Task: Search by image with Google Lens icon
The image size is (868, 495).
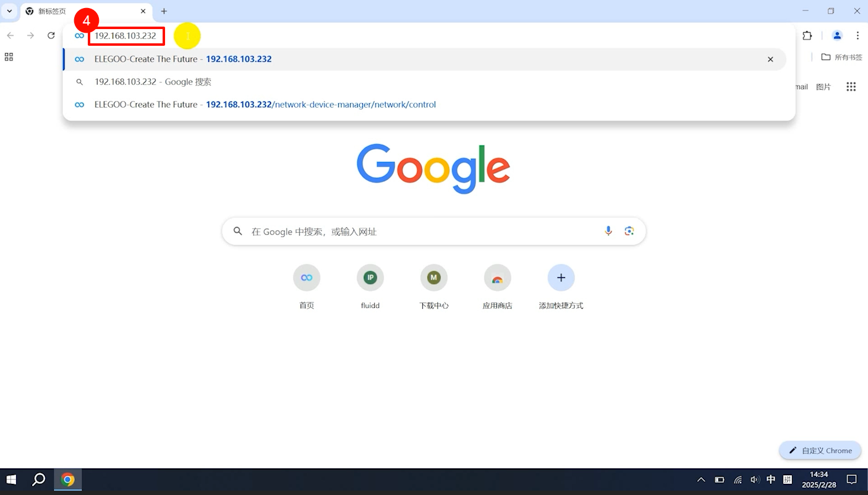Action: [x=629, y=231]
